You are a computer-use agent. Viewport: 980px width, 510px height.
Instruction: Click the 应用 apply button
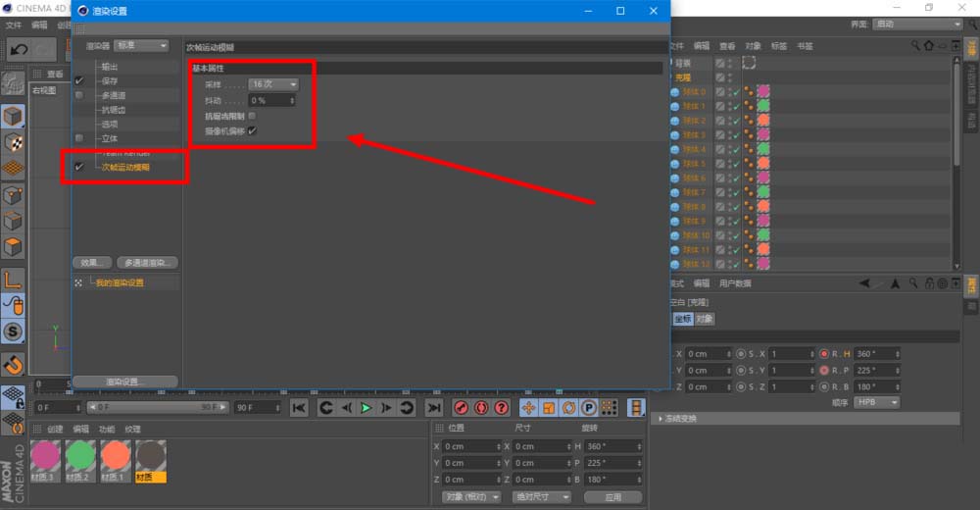click(613, 497)
